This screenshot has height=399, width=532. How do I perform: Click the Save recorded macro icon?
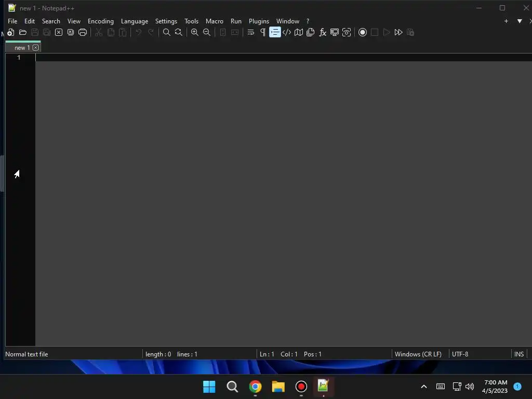pos(410,32)
